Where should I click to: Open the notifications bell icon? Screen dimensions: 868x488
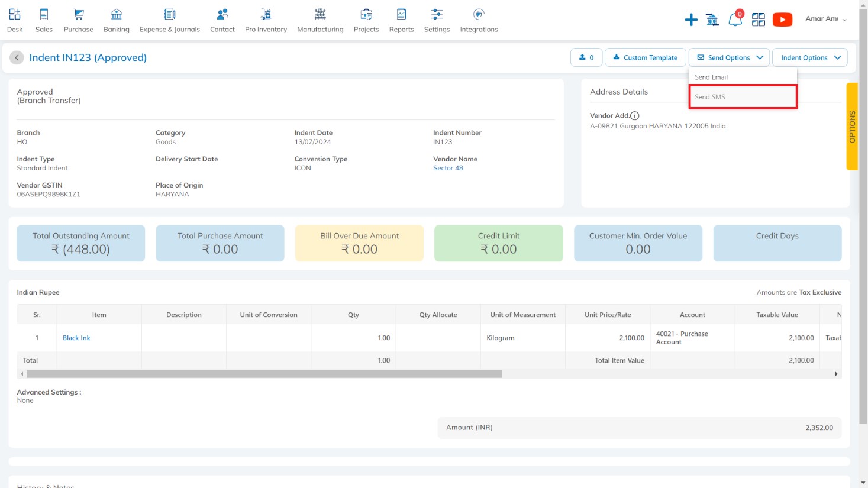(735, 19)
